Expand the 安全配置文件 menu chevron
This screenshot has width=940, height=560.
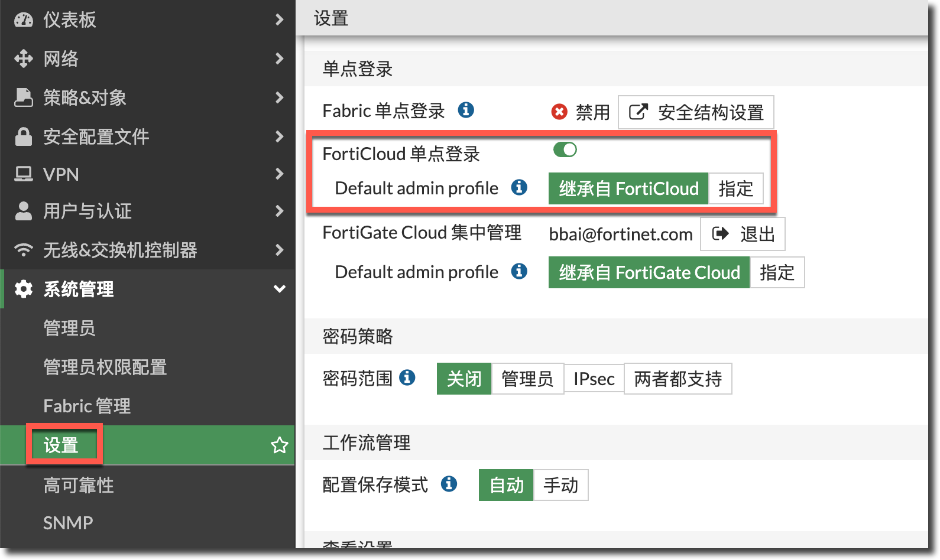280,136
